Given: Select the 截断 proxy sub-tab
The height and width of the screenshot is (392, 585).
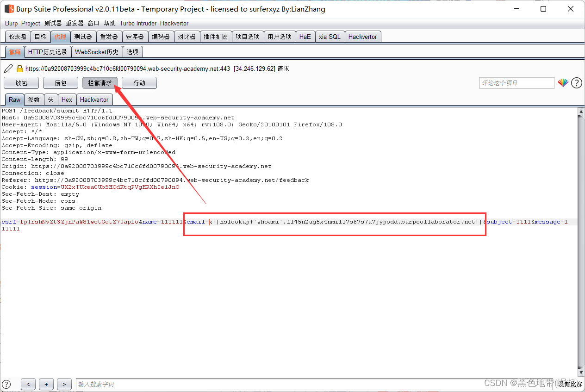Looking at the screenshot, I should 15,52.
